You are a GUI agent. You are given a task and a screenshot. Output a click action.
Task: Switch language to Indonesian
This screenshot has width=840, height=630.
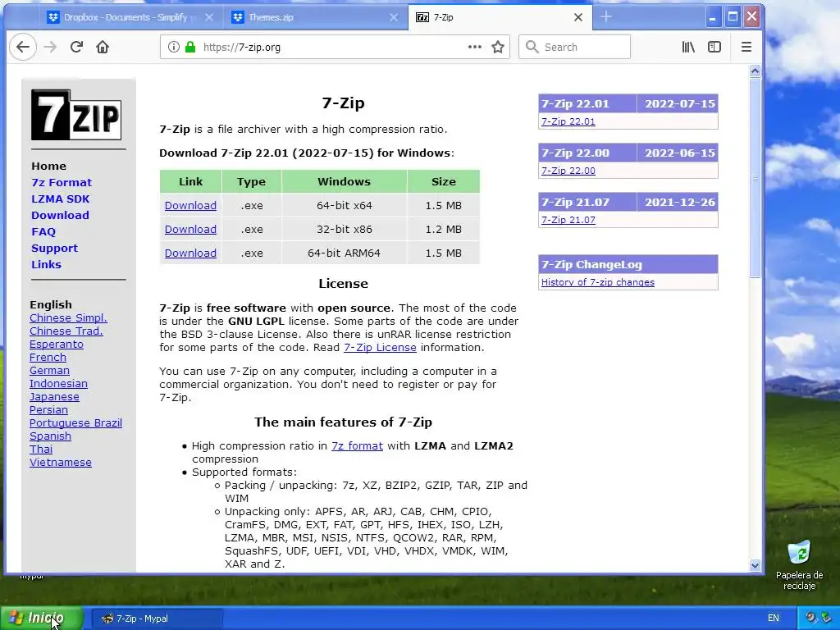(x=58, y=384)
